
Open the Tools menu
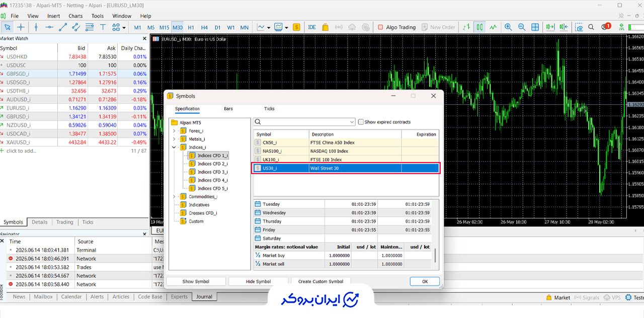click(x=98, y=16)
